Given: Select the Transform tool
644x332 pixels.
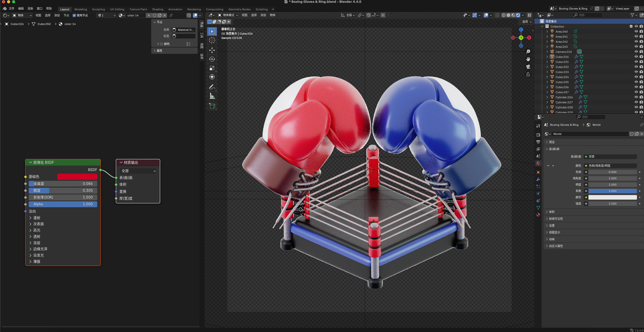Looking at the screenshot, I should [212, 77].
